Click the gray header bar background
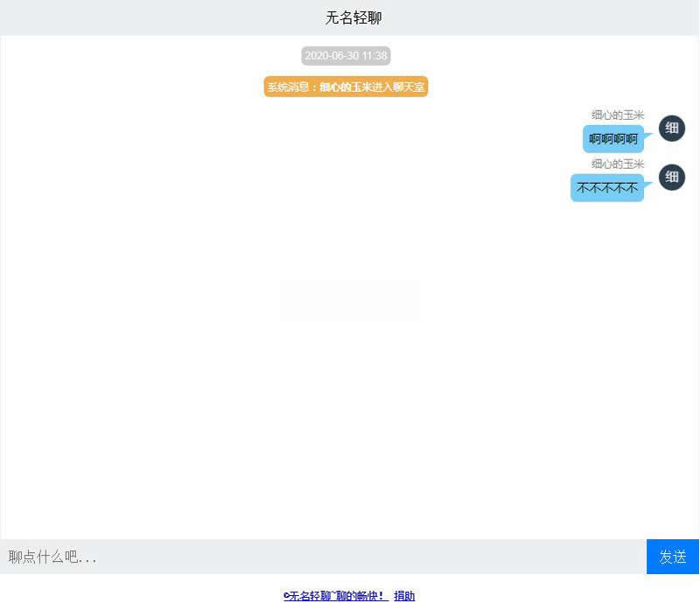Screen dimensions: 700x610 tap(131, 17)
